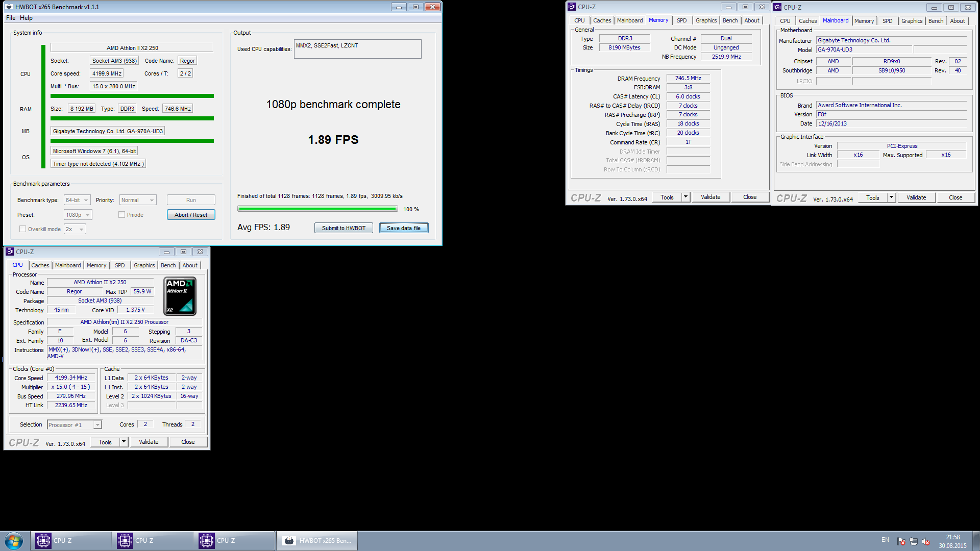
Task: Expand Tools arrow in Mainboard CPU-Z window
Action: click(891, 197)
